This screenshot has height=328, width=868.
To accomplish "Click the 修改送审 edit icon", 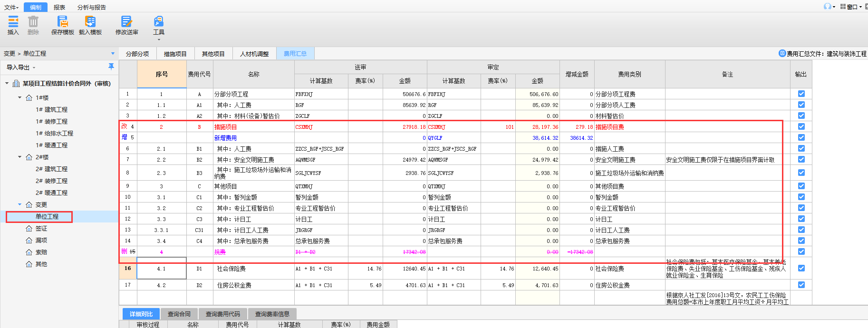I will [126, 21].
